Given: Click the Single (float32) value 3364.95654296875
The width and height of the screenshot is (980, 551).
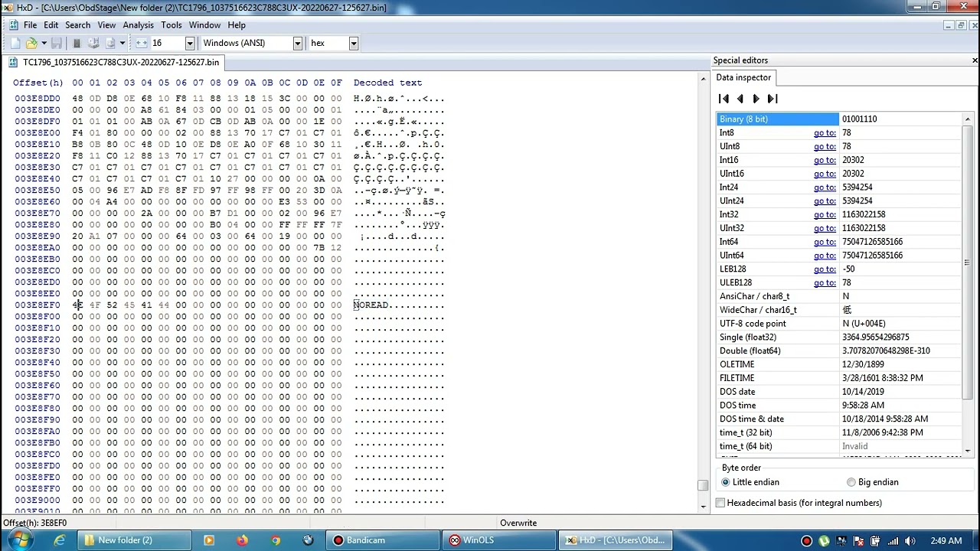Looking at the screenshot, I should [876, 337].
